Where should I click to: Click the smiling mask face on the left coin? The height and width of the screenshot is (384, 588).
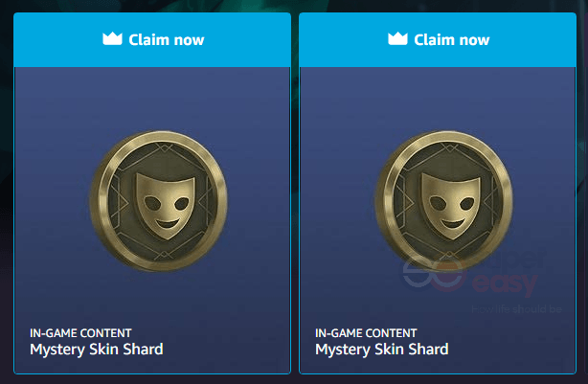click(x=166, y=206)
